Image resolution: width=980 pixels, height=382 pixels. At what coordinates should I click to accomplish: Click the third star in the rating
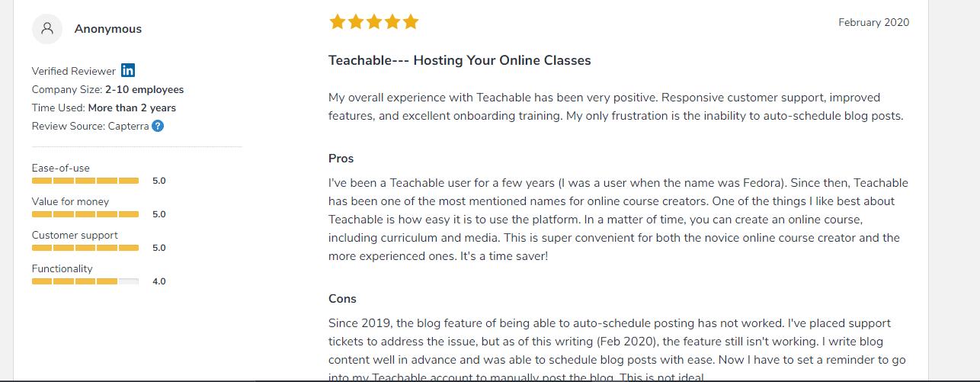pos(373,22)
